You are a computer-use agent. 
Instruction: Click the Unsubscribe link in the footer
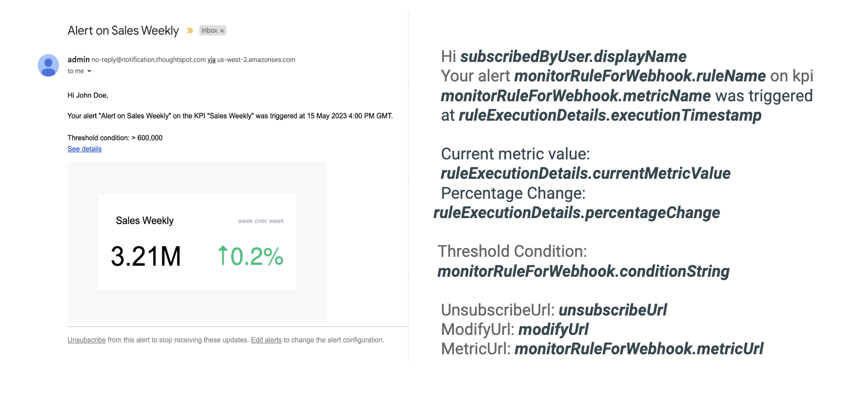click(86, 340)
